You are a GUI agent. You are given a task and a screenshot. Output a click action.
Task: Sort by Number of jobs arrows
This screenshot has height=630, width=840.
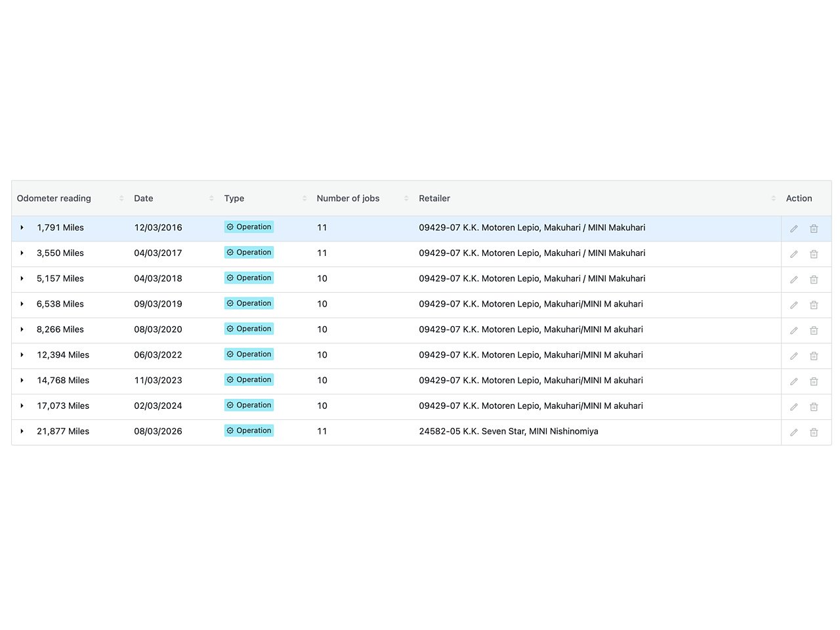pyautogui.click(x=406, y=198)
